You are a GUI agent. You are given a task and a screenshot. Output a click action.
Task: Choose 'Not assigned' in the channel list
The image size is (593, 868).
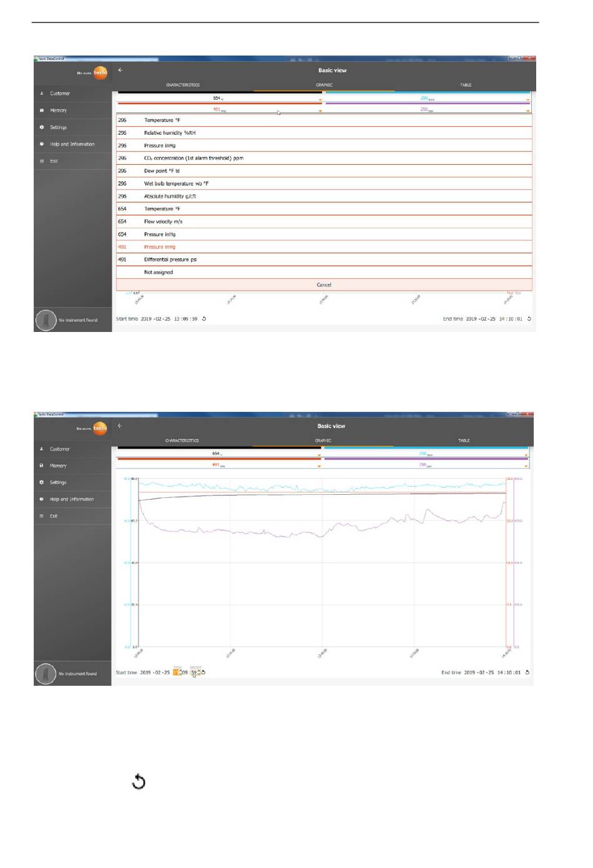(x=324, y=273)
